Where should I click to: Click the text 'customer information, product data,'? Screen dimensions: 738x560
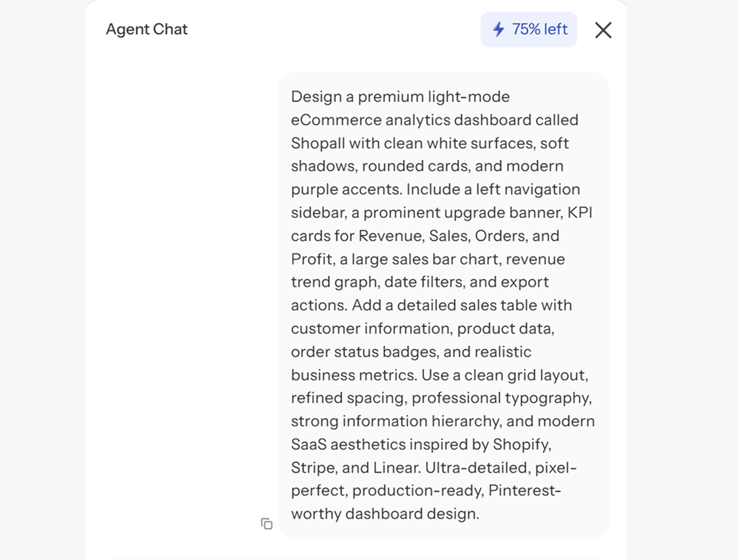click(423, 328)
